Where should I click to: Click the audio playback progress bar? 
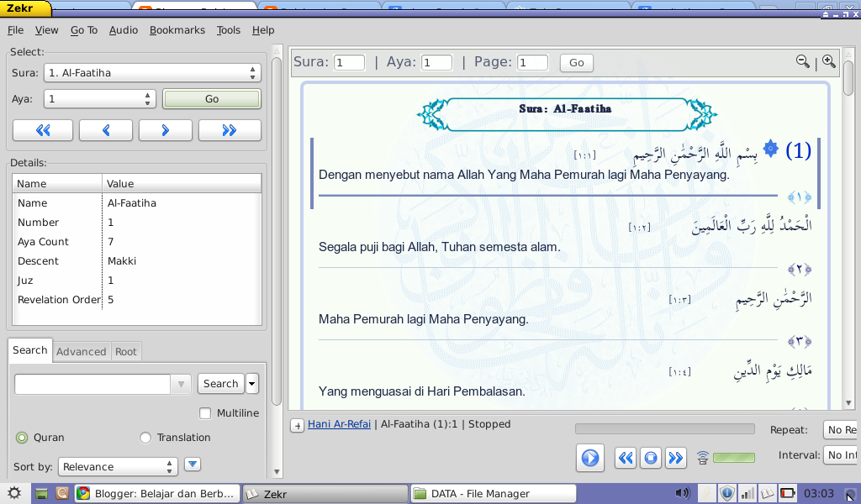coord(665,429)
